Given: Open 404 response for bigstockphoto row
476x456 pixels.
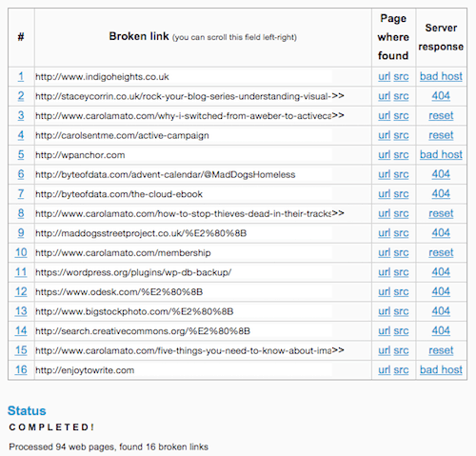Looking at the screenshot, I should click(x=441, y=311).
